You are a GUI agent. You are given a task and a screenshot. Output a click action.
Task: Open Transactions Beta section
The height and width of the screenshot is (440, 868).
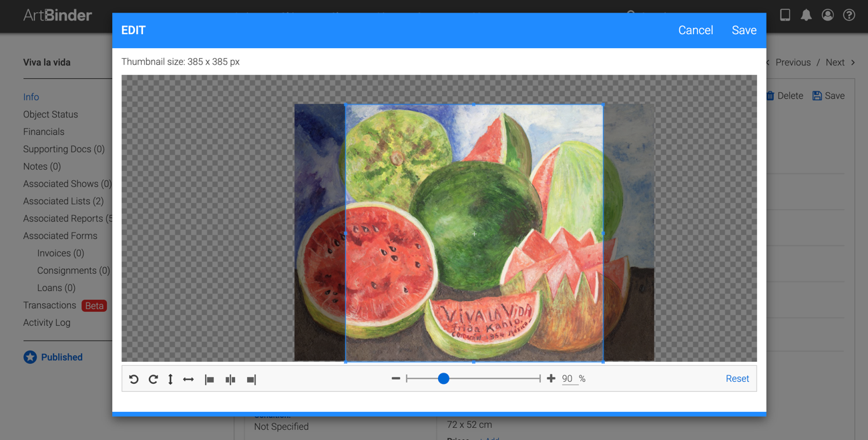point(65,305)
